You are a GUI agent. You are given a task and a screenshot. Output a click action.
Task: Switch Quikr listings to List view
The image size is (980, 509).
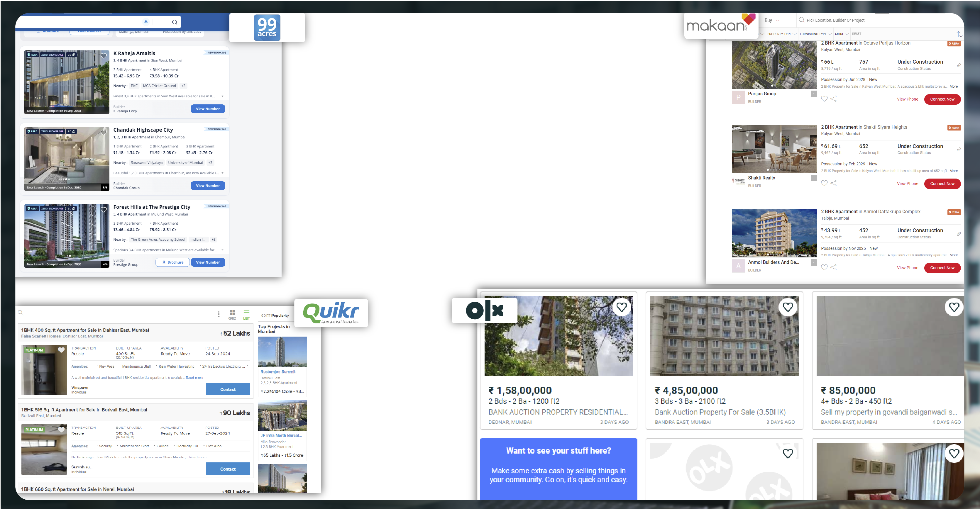(x=246, y=314)
